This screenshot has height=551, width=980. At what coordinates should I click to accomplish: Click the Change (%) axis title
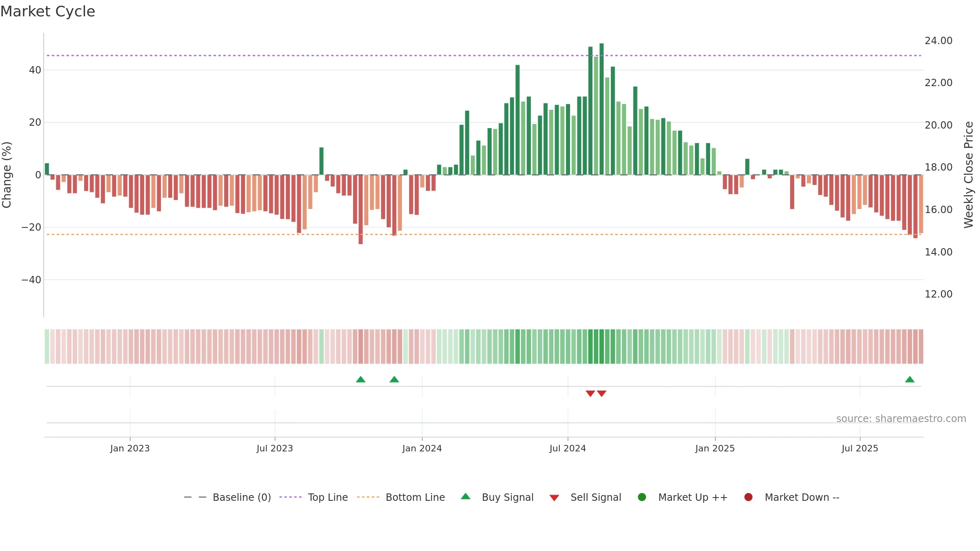7,175
